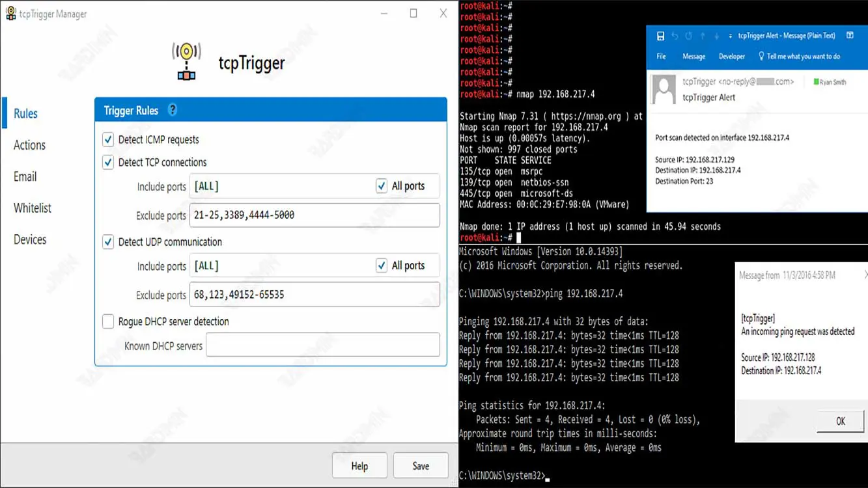The image size is (868, 488).
Task: Open the Message ribbon tab
Action: [x=693, y=57]
